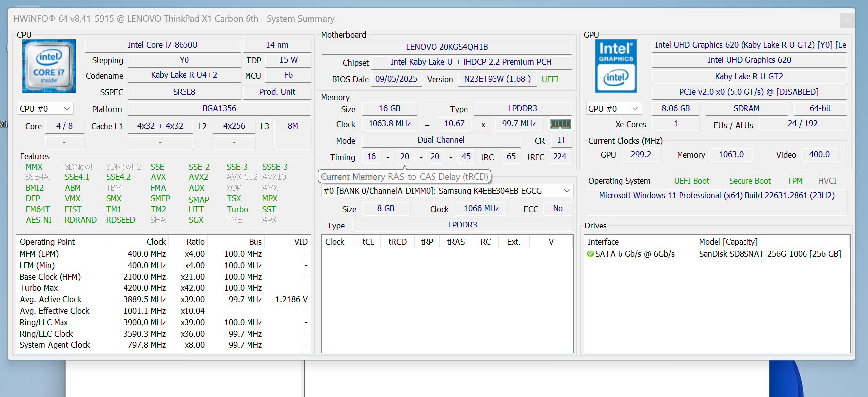
Task: Click the AVX2 feature flag
Action: 198,177
